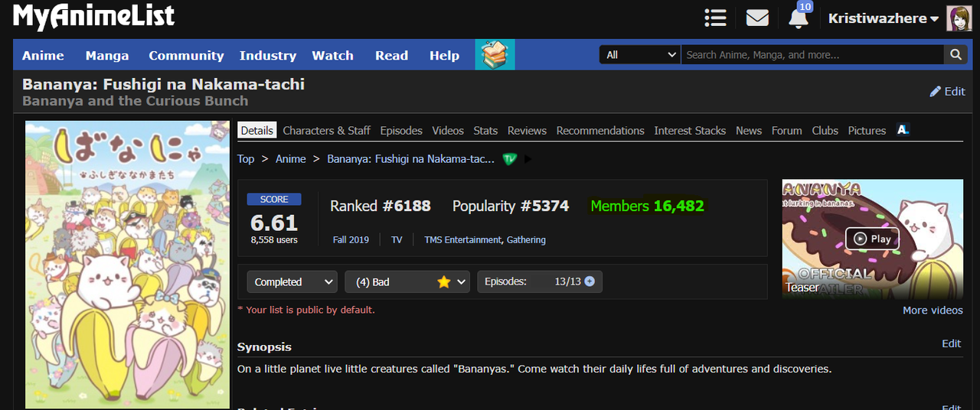
Task: Open the manga store sandwich icon
Action: tap(495, 55)
